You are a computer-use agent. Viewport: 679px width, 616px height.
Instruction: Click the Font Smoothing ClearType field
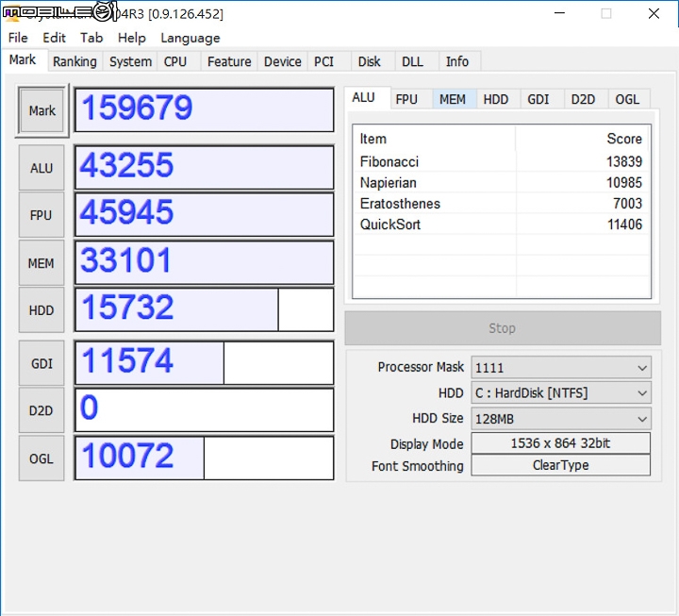(561, 465)
